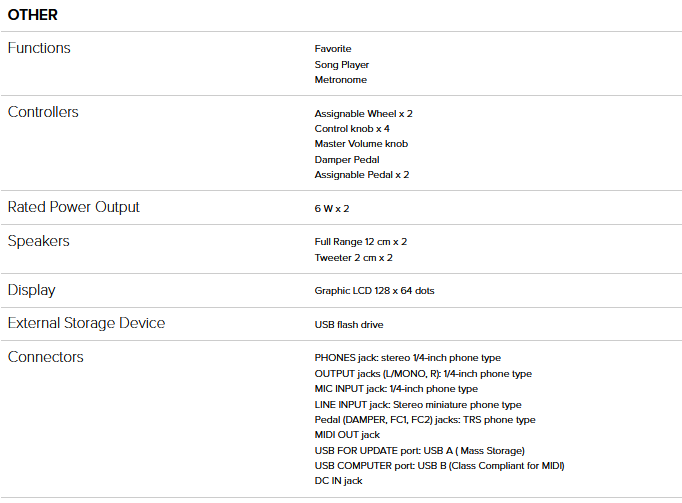Select the Display row label
682x503 pixels.
[x=32, y=290]
